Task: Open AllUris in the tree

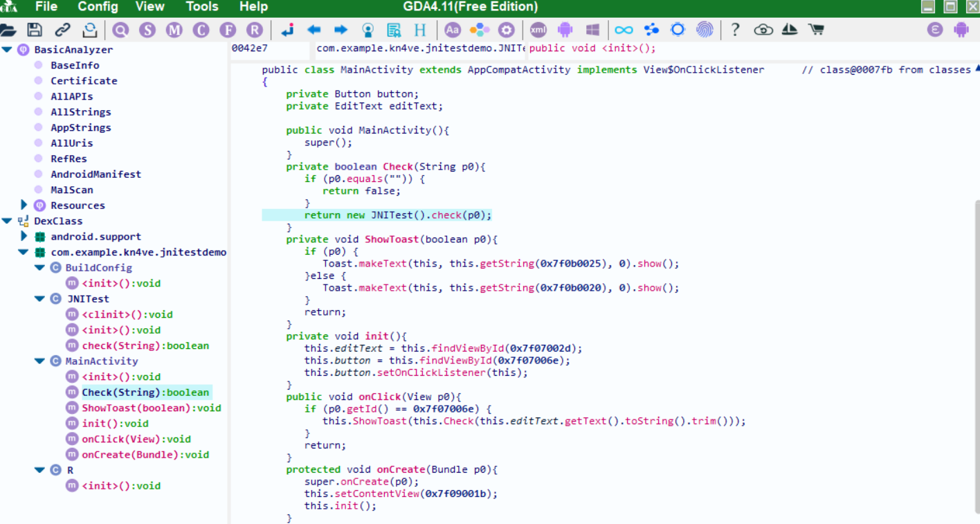Action: (72, 143)
